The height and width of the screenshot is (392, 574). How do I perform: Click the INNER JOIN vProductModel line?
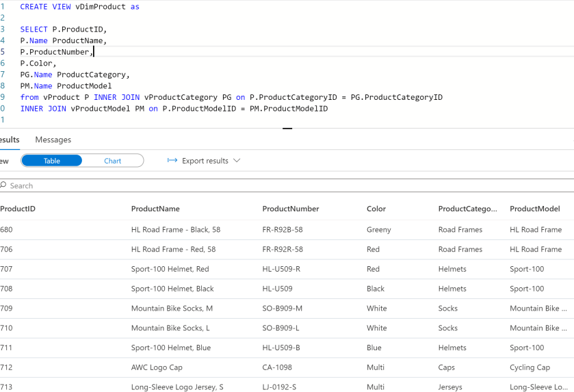[174, 109]
